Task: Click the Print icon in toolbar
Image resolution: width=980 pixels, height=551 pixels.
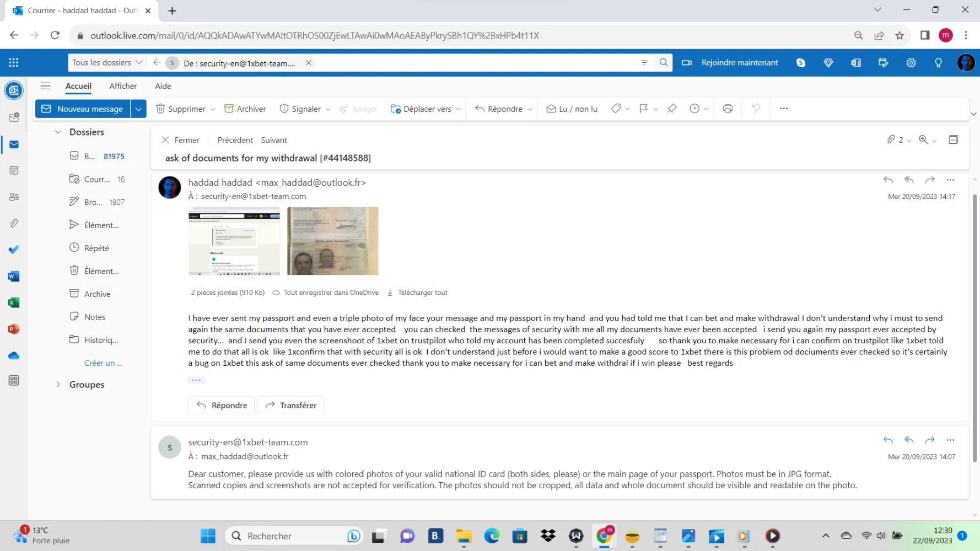Action: coord(728,109)
